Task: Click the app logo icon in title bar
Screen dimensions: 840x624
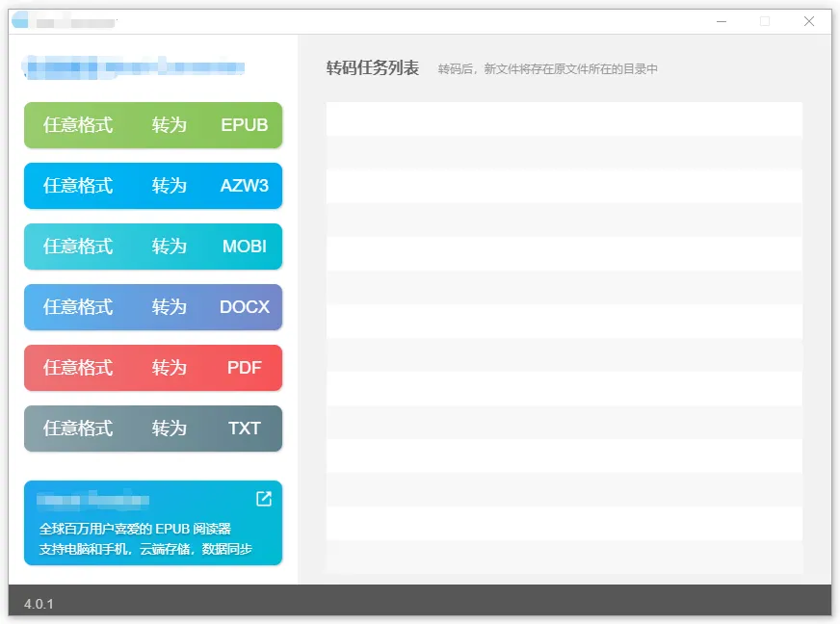Action: point(20,20)
